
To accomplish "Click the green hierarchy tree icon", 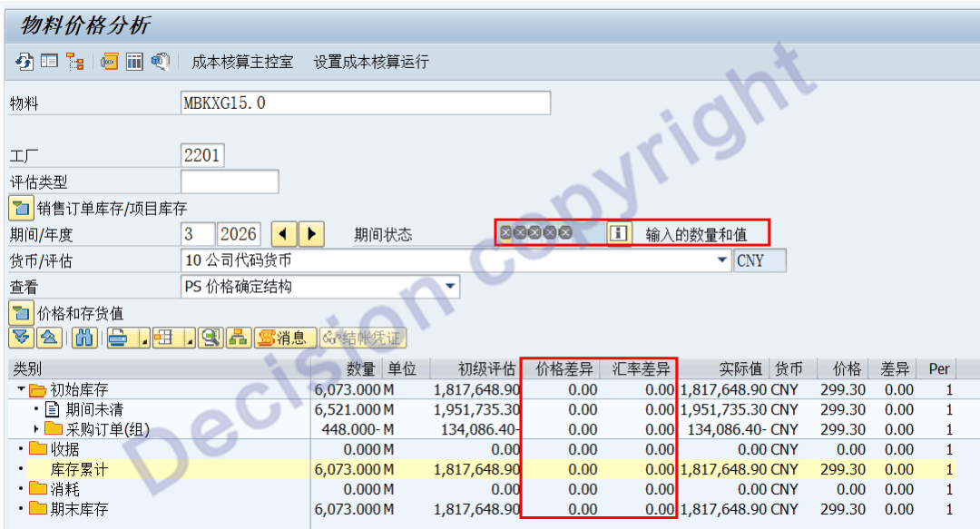I will click(x=239, y=338).
